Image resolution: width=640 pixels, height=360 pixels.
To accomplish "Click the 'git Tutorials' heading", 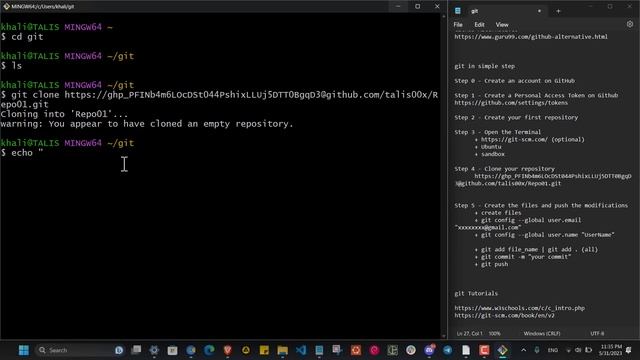I will click(x=476, y=293).
